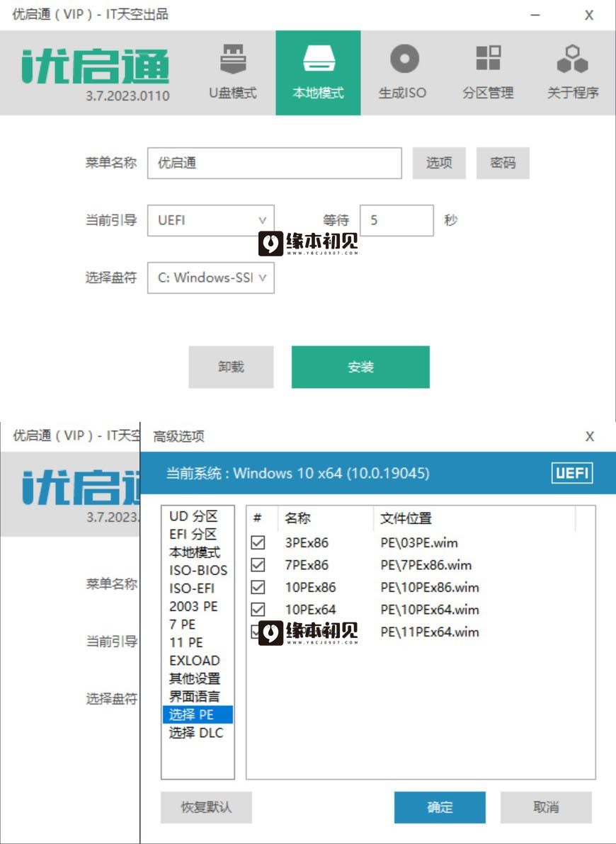Uncheck the 3PEx86 checkbox
The height and width of the screenshot is (844, 616).
tap(258, 542)
